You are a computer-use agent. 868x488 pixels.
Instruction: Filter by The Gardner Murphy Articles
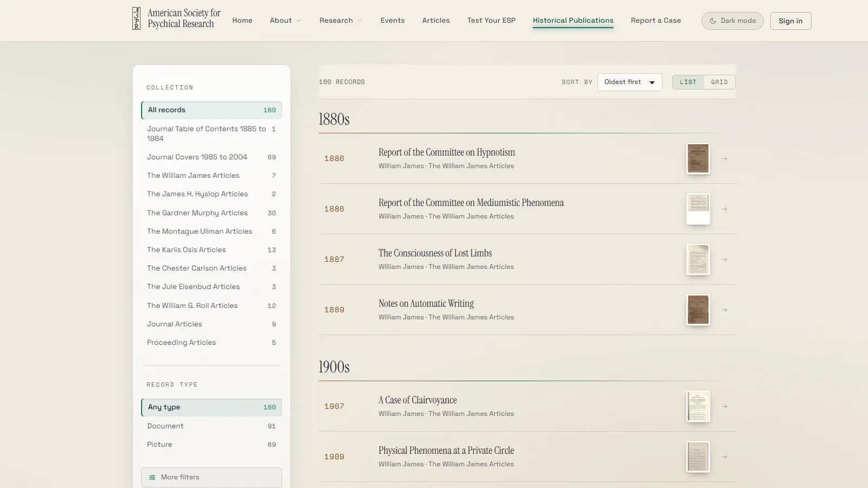tap(212, 213)
